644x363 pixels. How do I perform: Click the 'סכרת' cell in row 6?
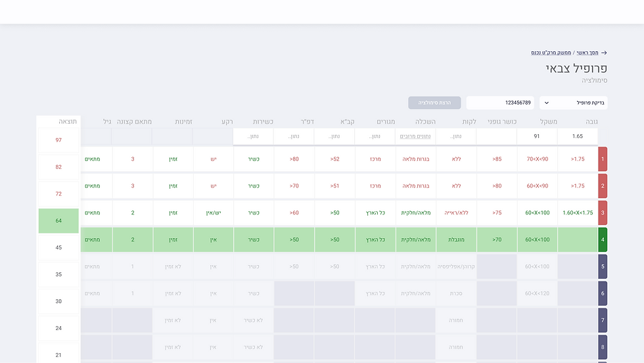click(x=456, y=293)
